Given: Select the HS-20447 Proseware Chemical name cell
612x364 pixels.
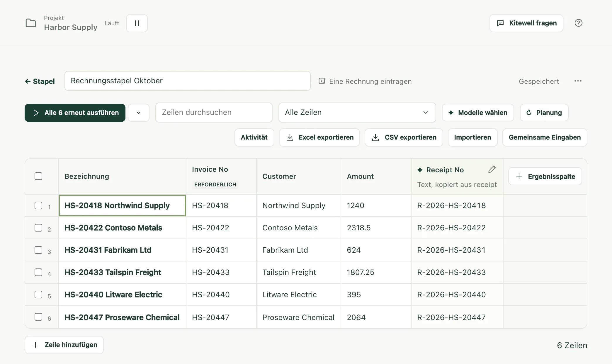Looking at the screenshot, I should point(122,317).
